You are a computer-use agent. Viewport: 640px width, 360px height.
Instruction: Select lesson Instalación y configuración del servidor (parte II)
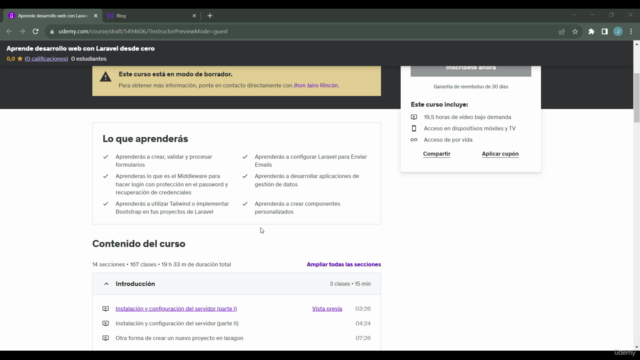[177, 323]
